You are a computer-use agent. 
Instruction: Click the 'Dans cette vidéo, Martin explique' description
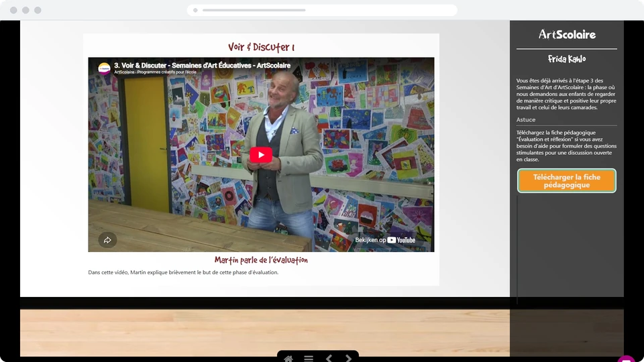(x=183, y=272)
